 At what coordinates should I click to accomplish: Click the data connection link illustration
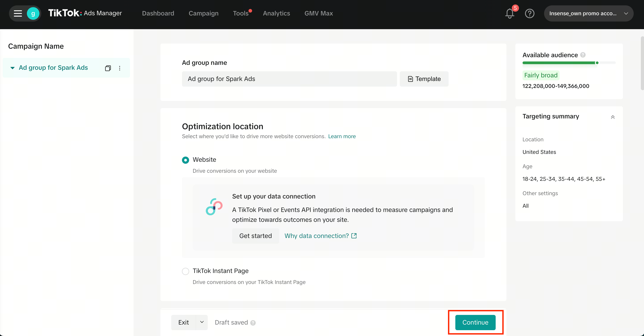[x=214, y=207]
